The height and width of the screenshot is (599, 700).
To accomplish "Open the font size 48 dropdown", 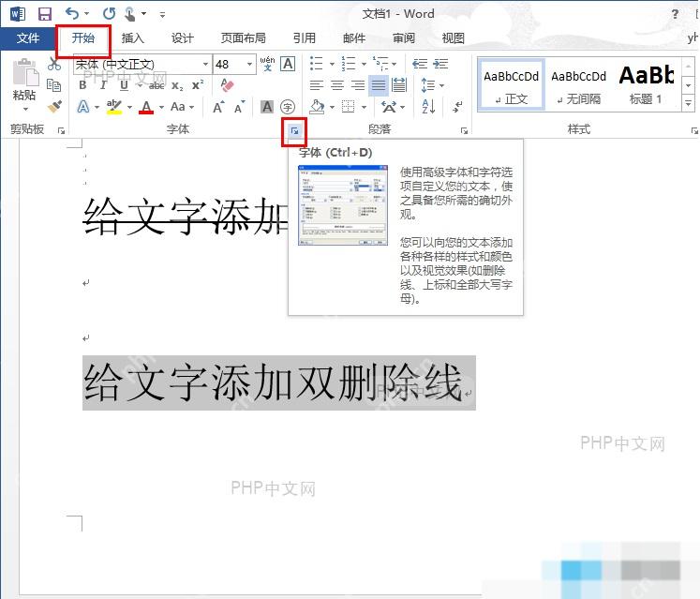I will coord(250,65).
